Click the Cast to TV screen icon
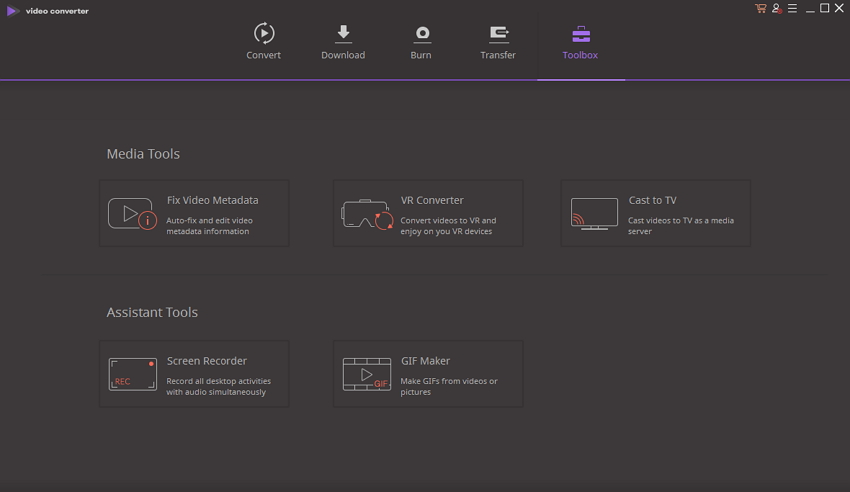This screenshot has height=492, width=850. [x=594, y=213]
